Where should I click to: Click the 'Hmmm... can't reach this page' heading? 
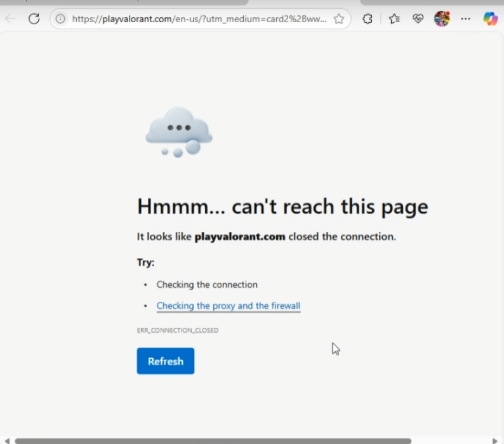(x=282, y=206)
